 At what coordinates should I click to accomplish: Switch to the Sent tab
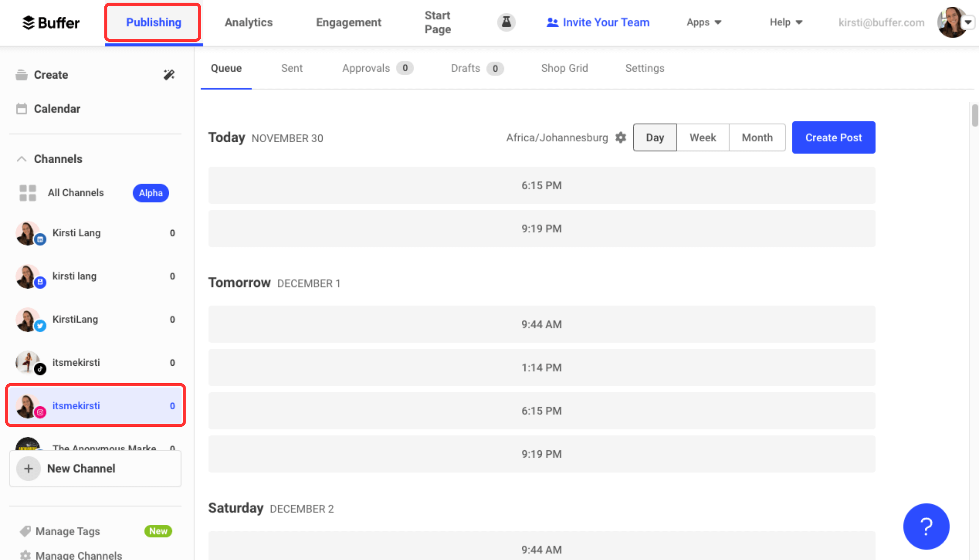pos(292,67)
